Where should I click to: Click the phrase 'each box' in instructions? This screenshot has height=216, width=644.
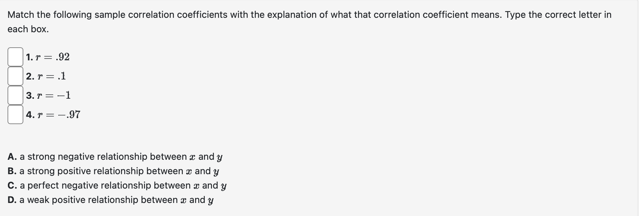28,29
